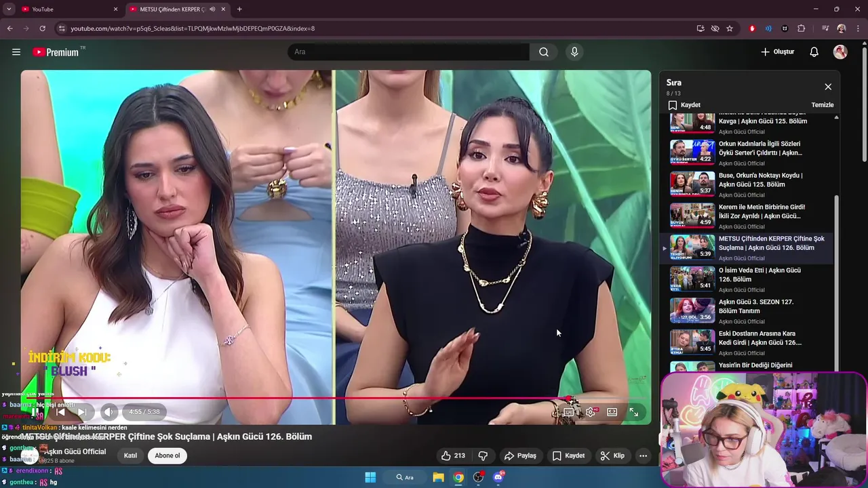868x488 pixels.
Task: Open YouTube notifications bell
Action: pyautogui.click(x=814, y=52)
